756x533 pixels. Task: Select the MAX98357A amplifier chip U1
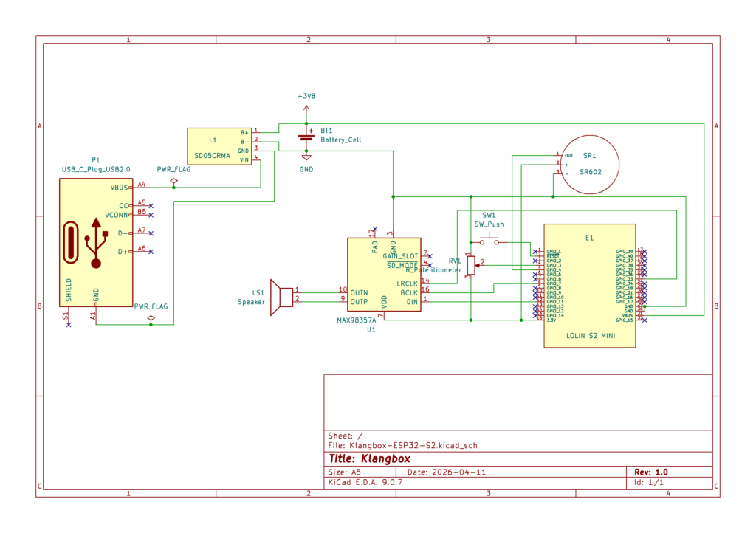click(x=384, y=274)
